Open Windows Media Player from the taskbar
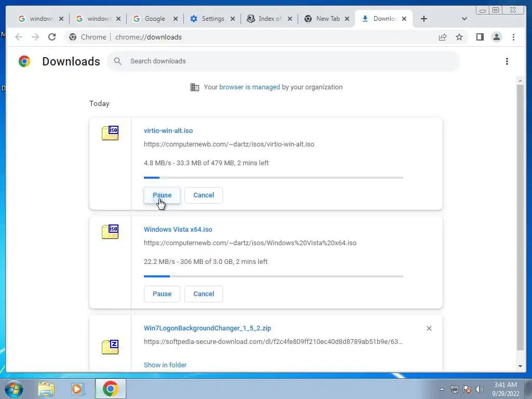Screen dimensions: 532x399 tap(78, 389)
